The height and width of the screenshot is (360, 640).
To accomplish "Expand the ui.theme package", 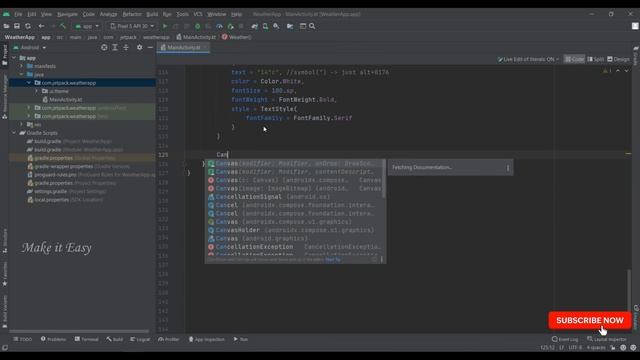I will point(36,91).
